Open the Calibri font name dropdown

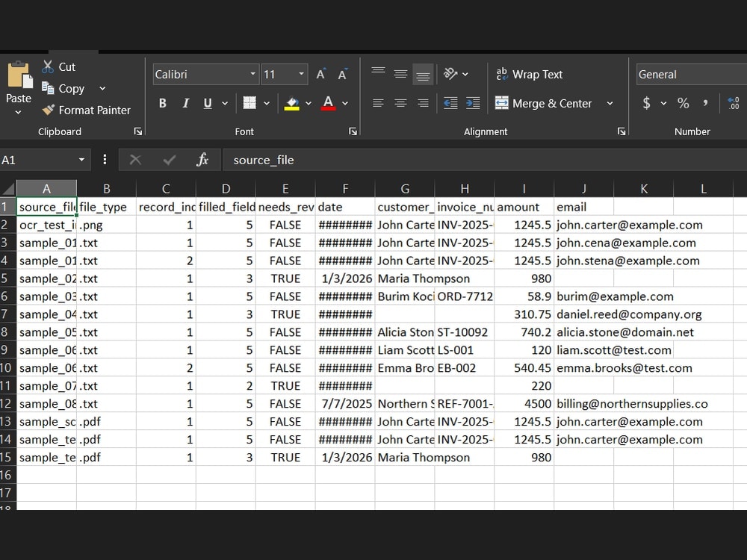point(253,74)
